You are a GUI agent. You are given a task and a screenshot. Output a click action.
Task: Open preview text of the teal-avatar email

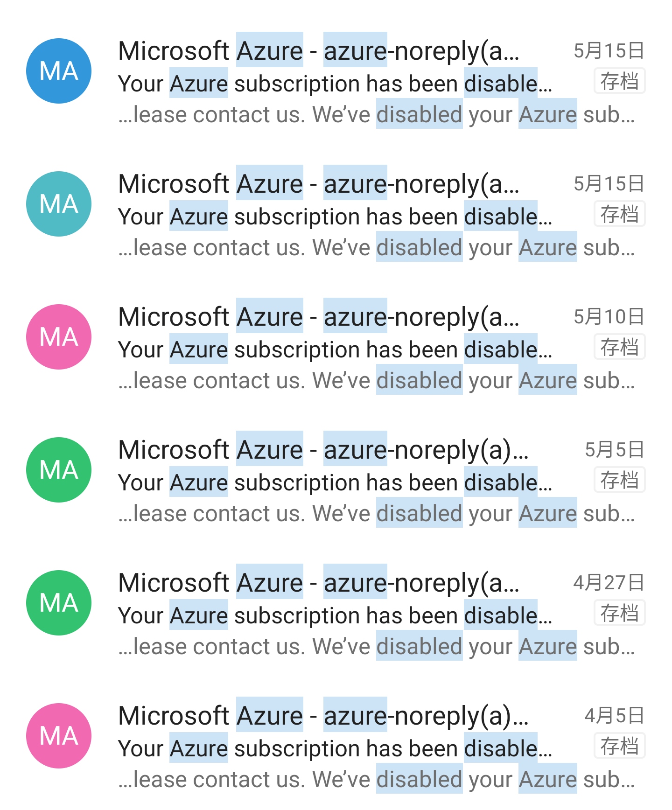[376, 248]
